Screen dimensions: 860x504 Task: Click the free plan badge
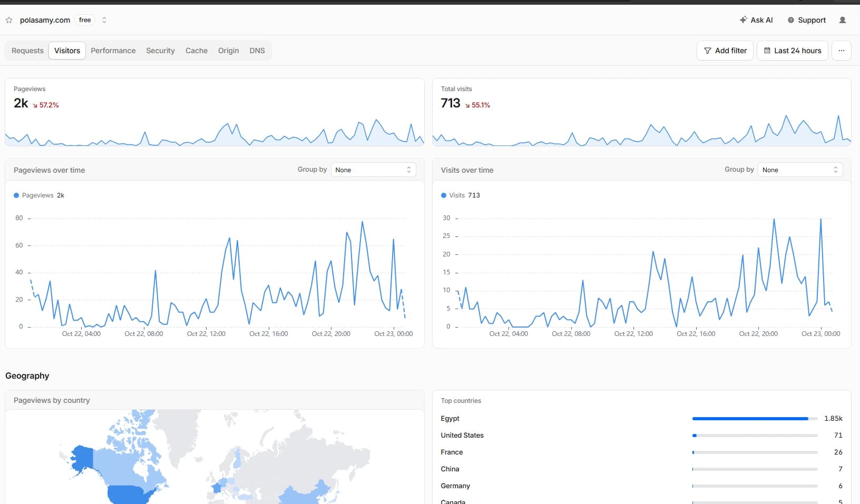(x=85, y=20)
